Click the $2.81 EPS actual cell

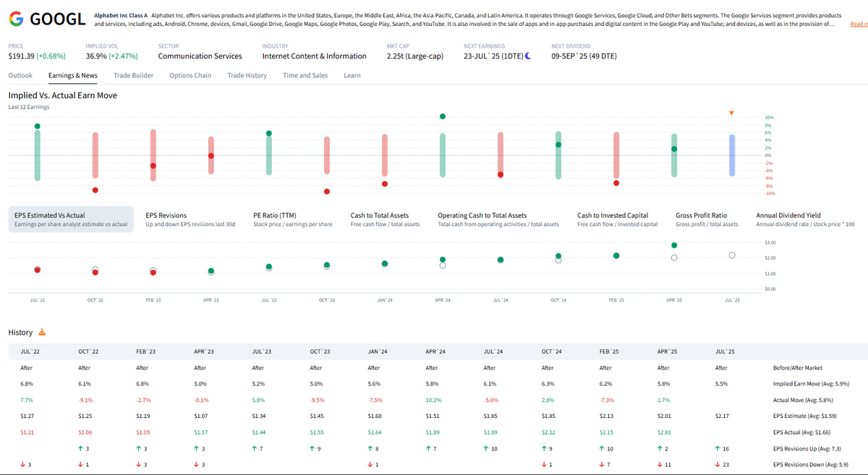665,432
